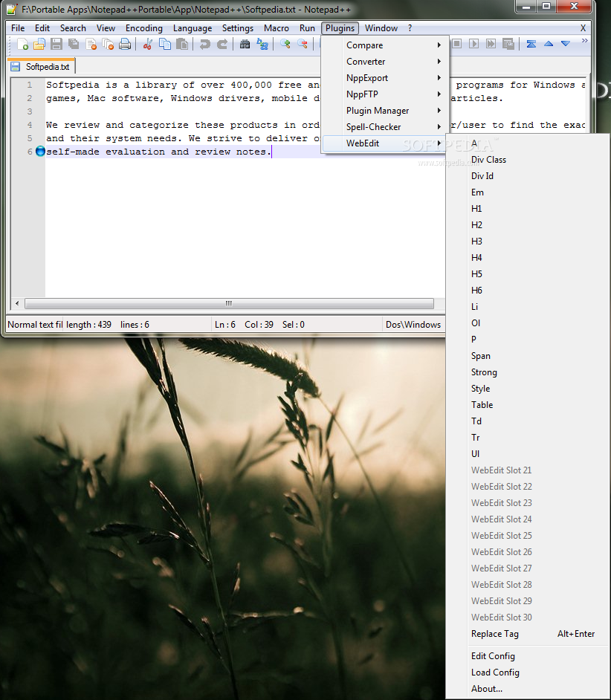611x700 pixels.
Task: Open the Macro menu
Action: (277, 28)
